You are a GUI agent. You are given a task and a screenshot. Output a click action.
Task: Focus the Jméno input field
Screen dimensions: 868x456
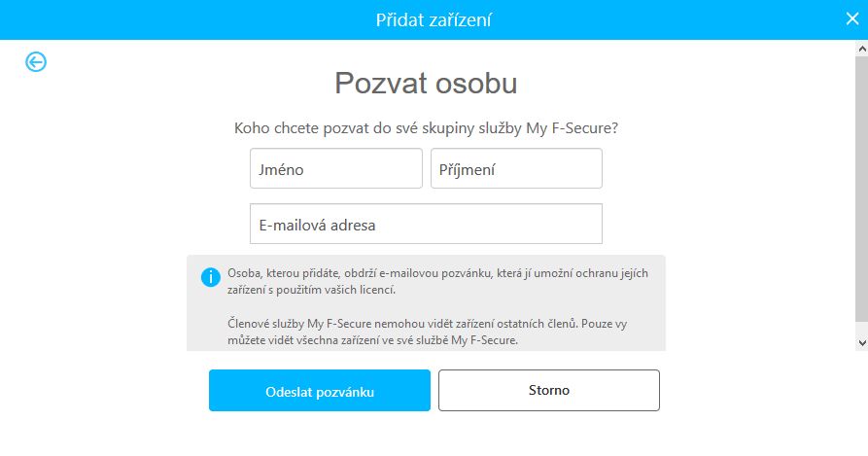point(336,168)
